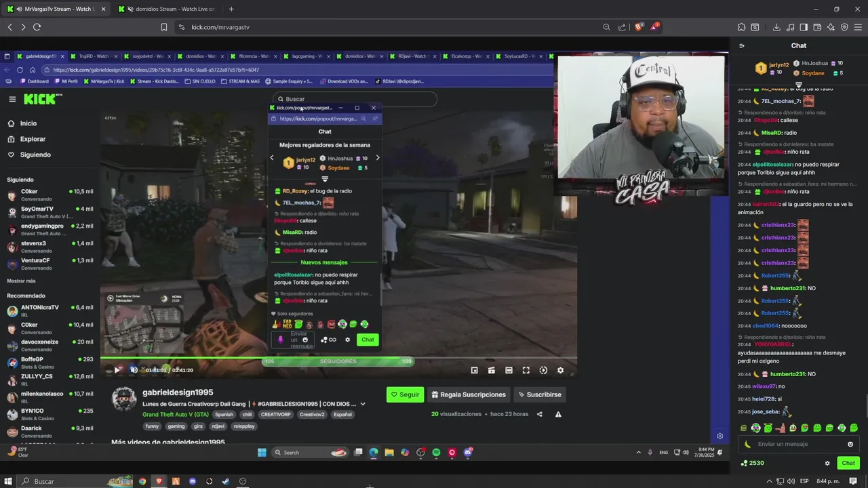Open Kick hamburger menu in inner page

pyautogui.click(x=12, y=99)
